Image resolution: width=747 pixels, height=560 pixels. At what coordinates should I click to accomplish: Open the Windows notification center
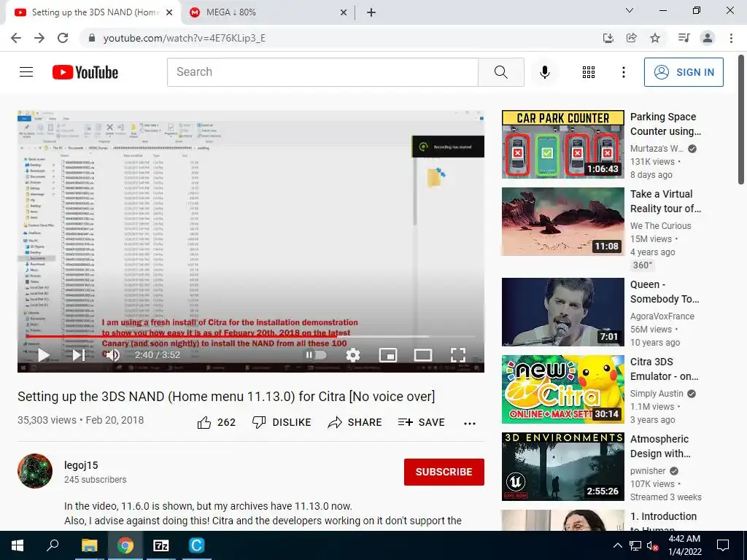pyautogui.click(x=723, y=545)
